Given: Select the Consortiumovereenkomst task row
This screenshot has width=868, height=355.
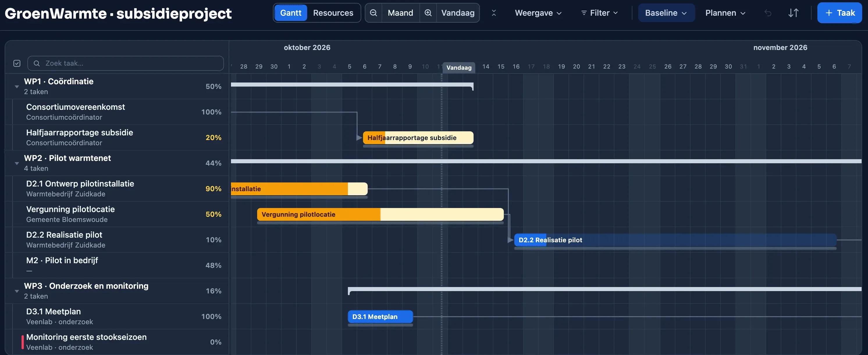Looking at the screenshot, I should click(117, 112).
